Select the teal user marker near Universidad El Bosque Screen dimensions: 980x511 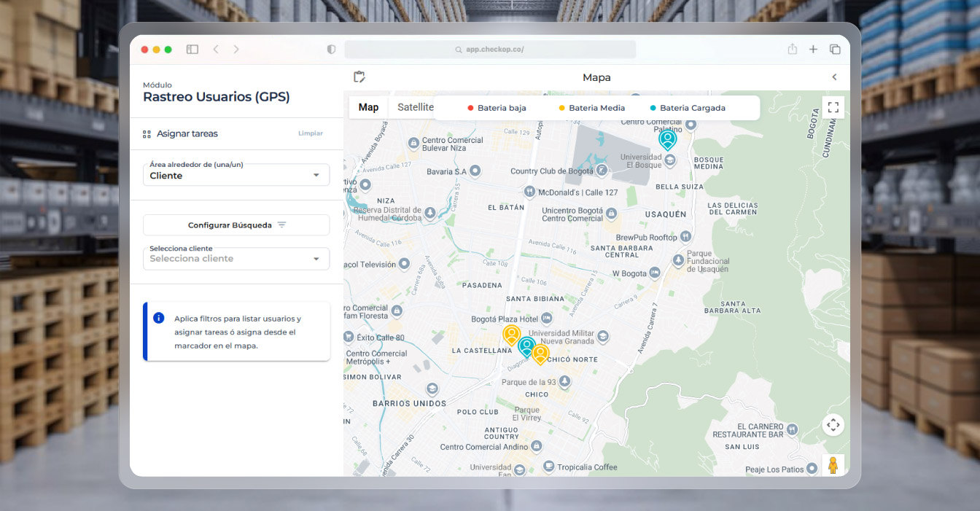point(667,139)
